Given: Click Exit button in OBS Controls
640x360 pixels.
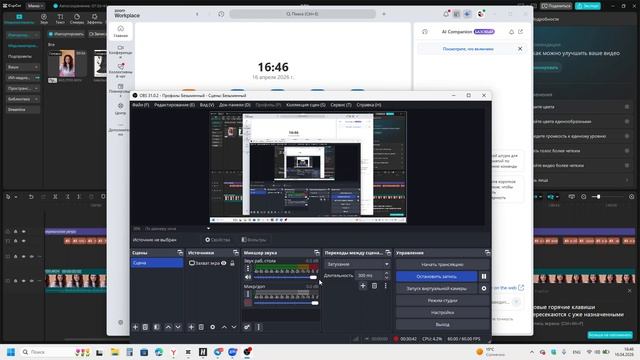Looking at the screenshot, I should [x=442, y=324].
